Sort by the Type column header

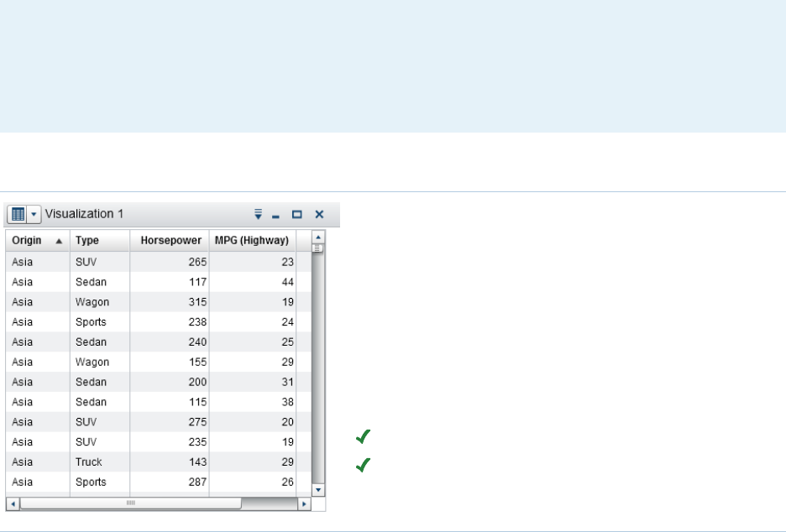100,241
